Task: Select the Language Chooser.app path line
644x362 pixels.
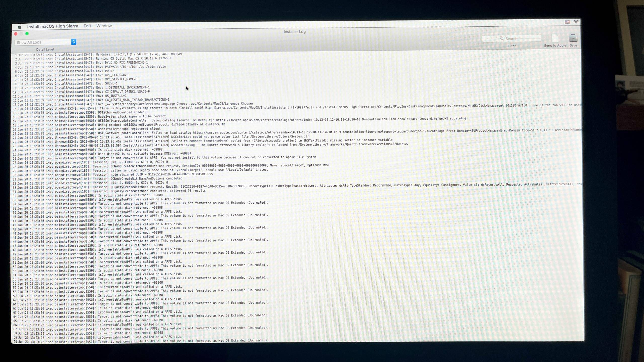Action: point(133,104)
